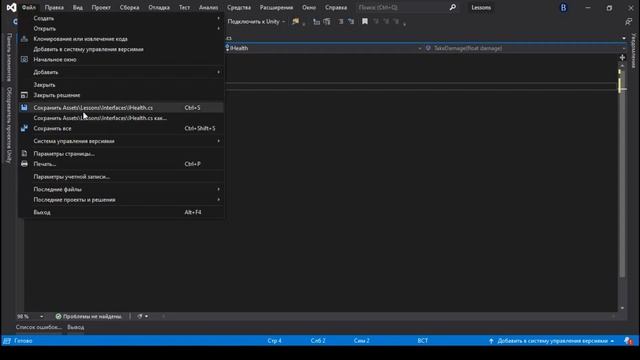This screenshot has height=360, width=640.
Task: Click the Visual Studio logo icon
Action: (x=11, y=7)
